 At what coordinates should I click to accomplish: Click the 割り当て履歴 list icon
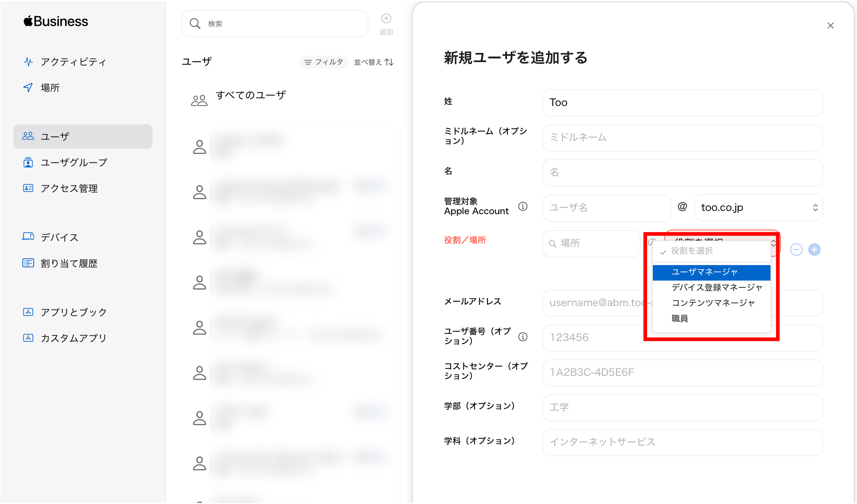(x=28, y=263)
